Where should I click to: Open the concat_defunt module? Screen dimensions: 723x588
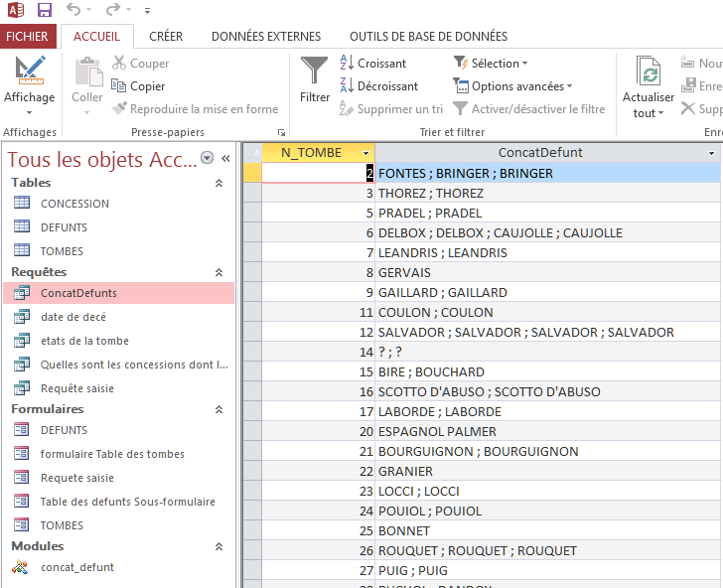(77, 567)
